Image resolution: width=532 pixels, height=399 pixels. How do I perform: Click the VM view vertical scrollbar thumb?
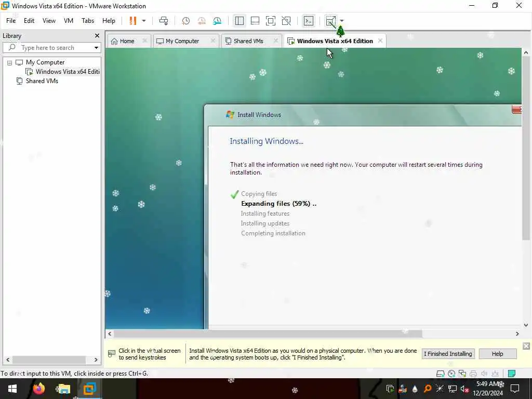click(x=526, y=149)
